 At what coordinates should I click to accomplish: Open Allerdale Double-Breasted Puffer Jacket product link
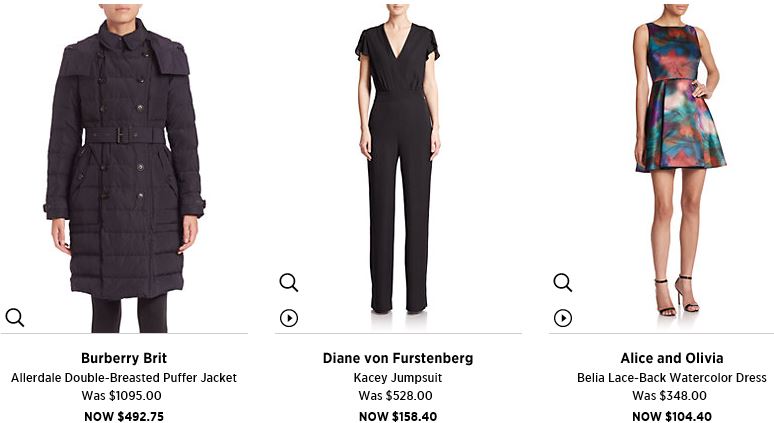tap(124, 378)
